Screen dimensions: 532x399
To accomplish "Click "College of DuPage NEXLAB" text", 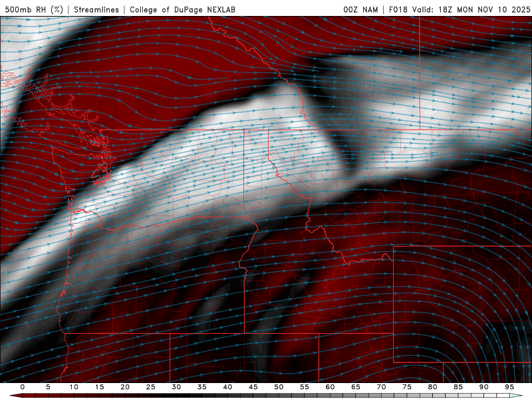I will tap(182, 9).
